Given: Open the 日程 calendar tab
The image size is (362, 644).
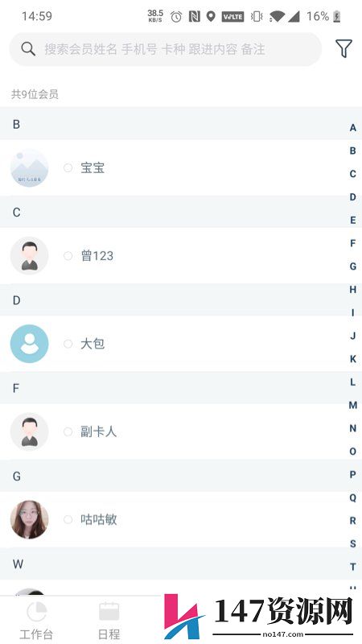Looking at the screenshot, I should [109, 612].
